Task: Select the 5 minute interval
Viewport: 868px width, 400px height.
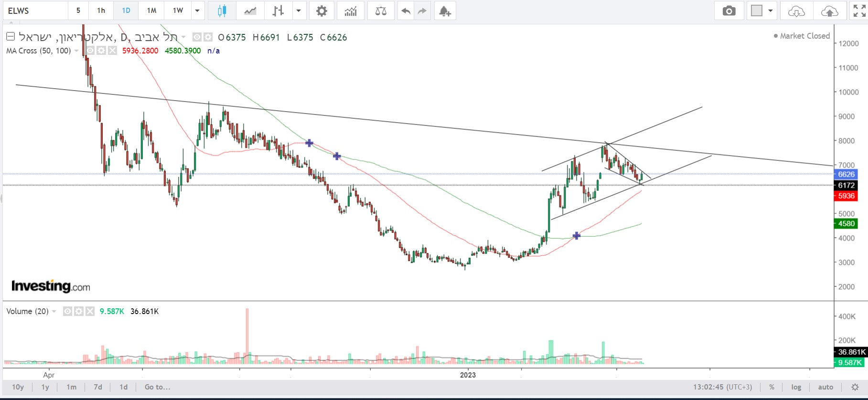Action: (78, 11)
